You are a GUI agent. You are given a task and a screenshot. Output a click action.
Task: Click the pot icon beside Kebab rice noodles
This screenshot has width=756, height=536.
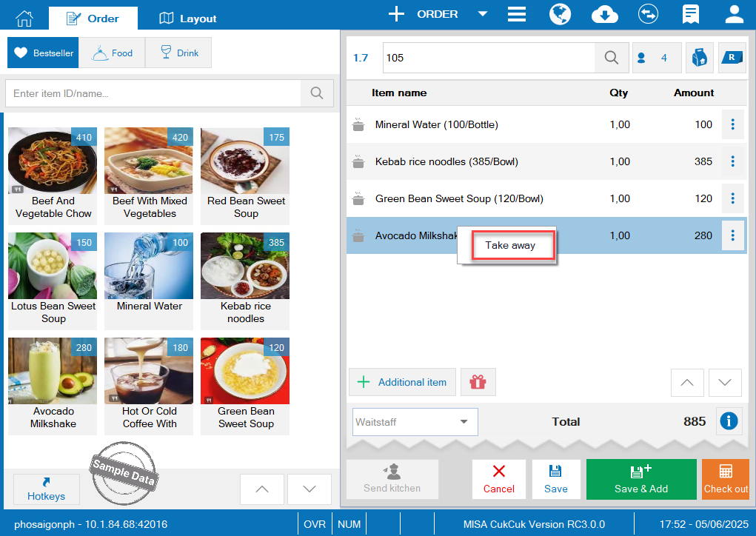coord(358,161)
